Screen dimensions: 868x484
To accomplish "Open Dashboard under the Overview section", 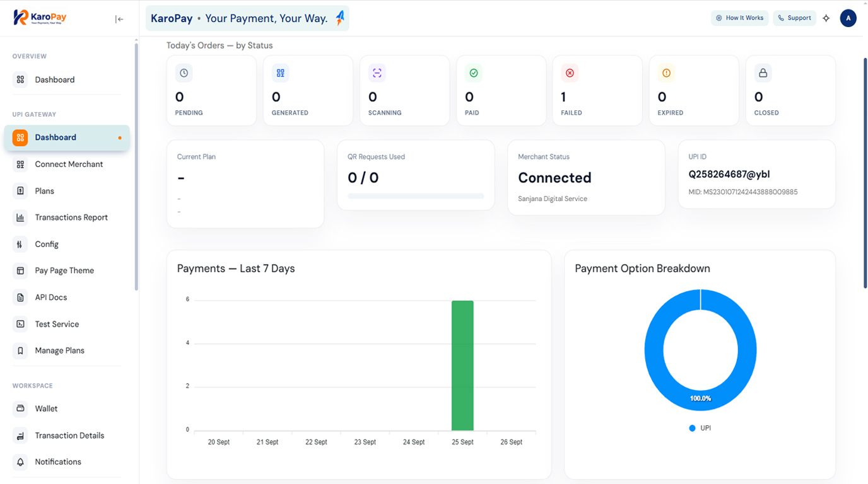I will point(67,80).
